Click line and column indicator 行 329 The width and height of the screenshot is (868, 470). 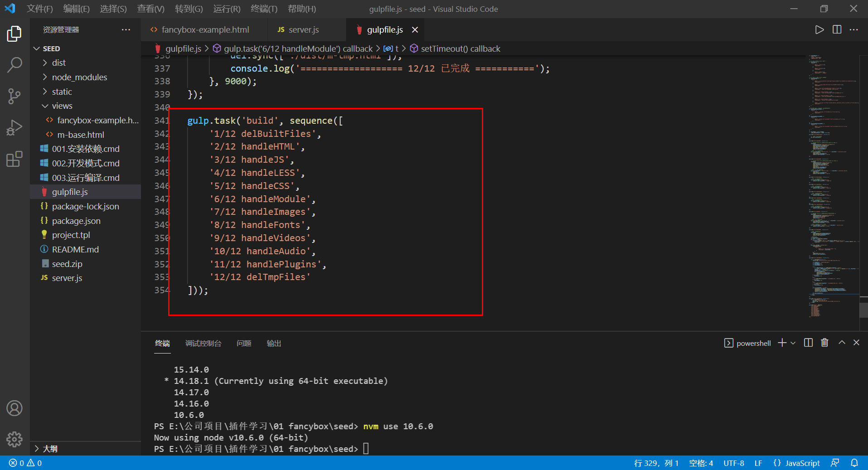coord(656,463)
